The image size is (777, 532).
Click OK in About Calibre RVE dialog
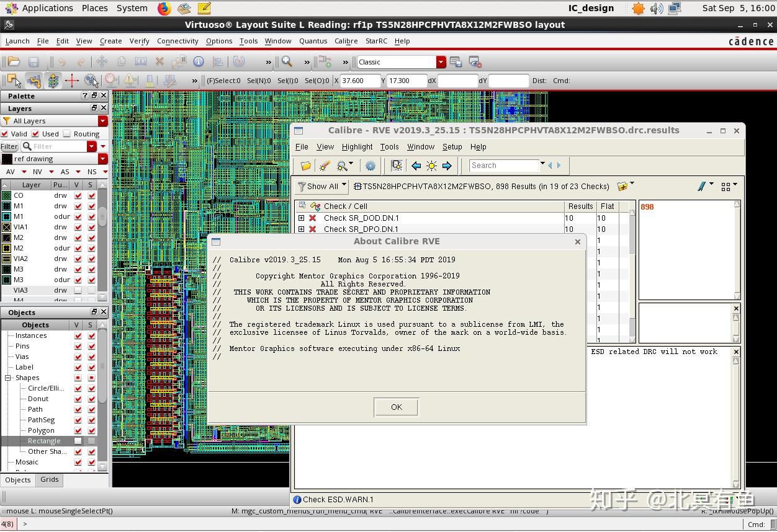[397, 407]
